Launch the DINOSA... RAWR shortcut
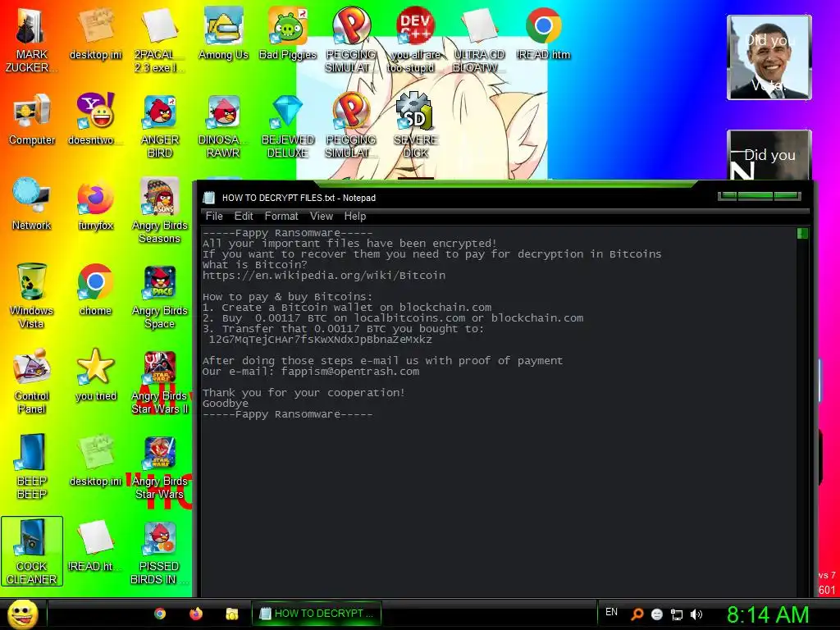The width and height of the screenshot is (840, 630). (x=223, y=126)
